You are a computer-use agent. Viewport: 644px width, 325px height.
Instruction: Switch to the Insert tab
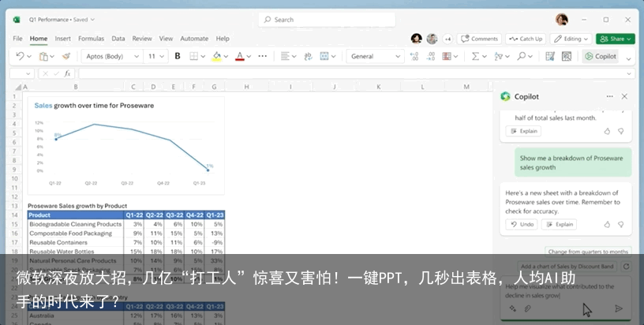coord(63,39)
